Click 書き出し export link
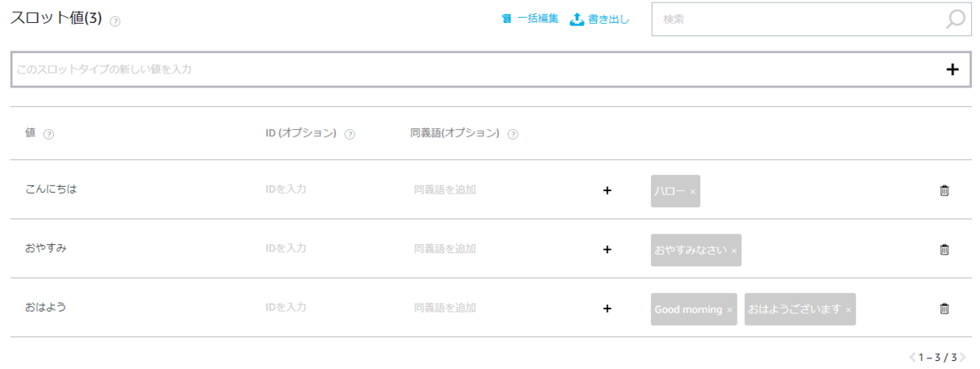Viewport: 980px width, 369px height. [x=599, y=19]
